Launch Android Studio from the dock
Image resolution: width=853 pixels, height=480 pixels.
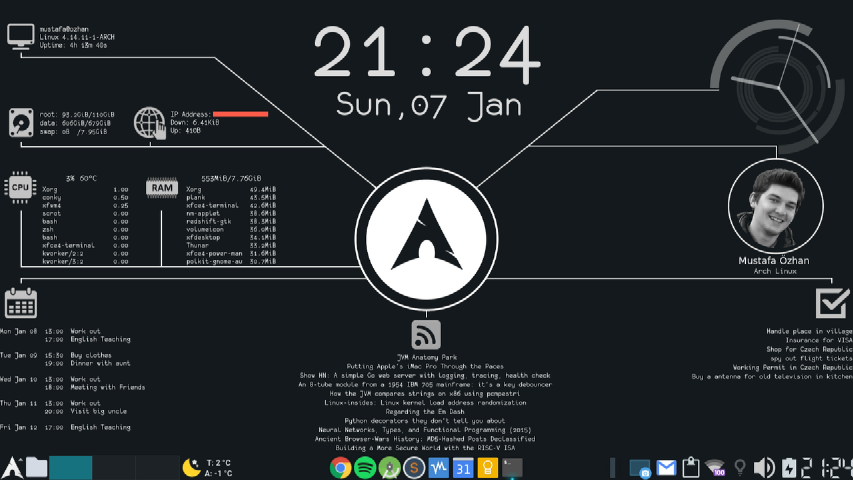[x=389, y=467]
